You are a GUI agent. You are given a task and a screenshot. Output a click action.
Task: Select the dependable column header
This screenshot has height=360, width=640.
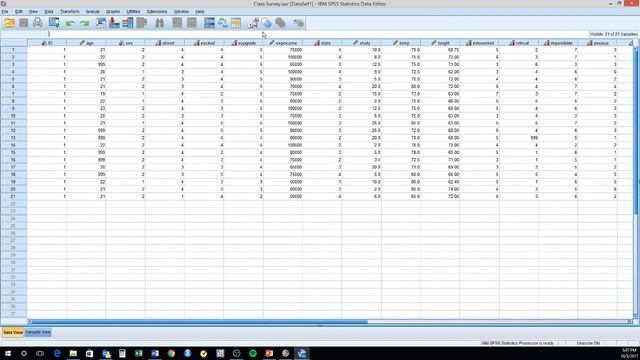click(558, 43)
